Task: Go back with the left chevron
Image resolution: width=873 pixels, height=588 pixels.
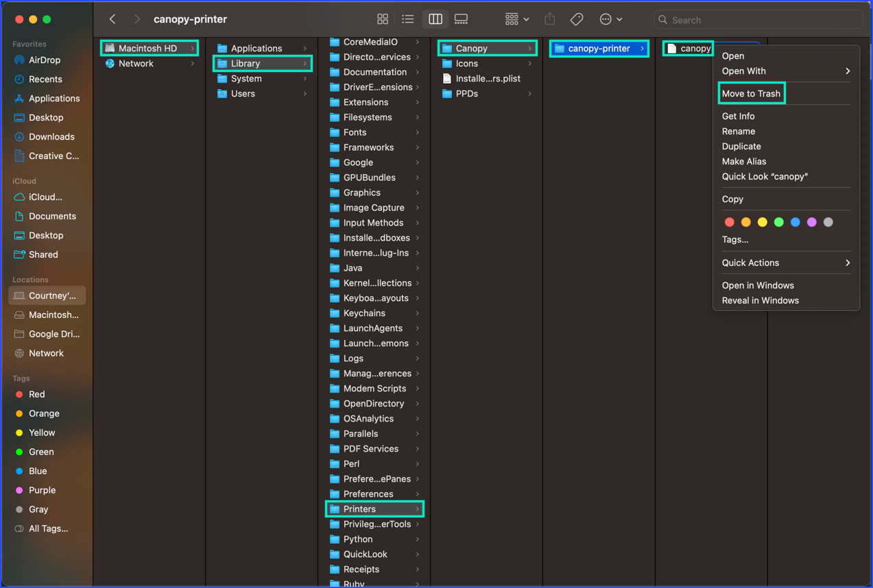Action: pos(112,19)
